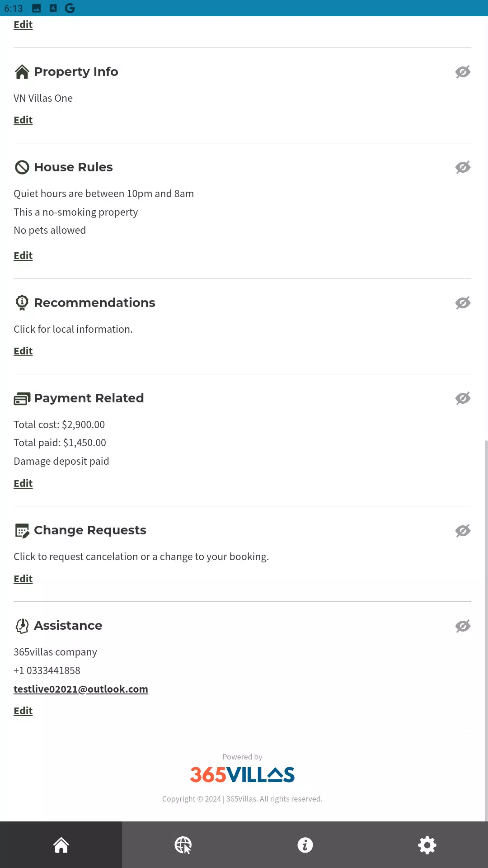Edit the House Rules section

[x=23, y=255]
